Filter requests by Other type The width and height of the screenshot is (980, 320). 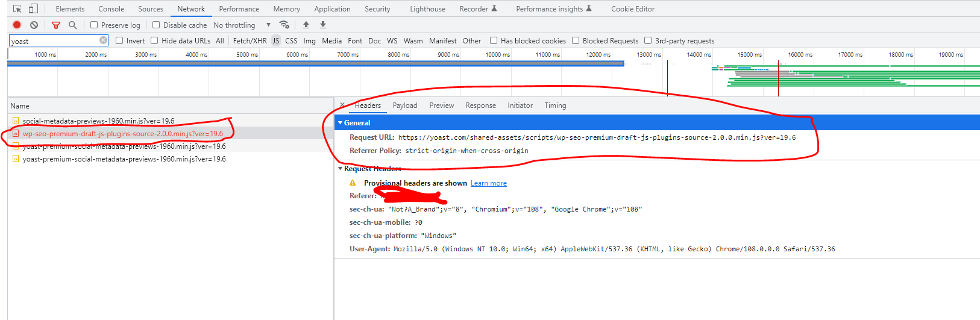click(x=472, y=40)
